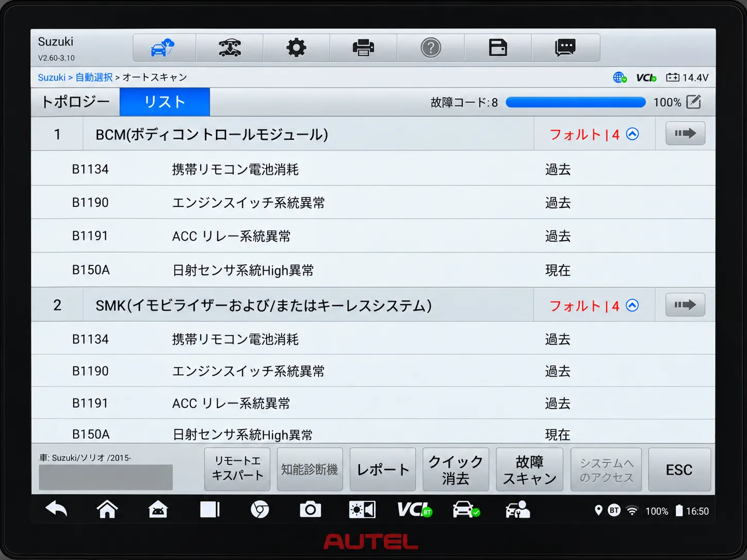Exit with the ESC button
The height and width of the screenshot is (560, 747).
pos(679,469)
